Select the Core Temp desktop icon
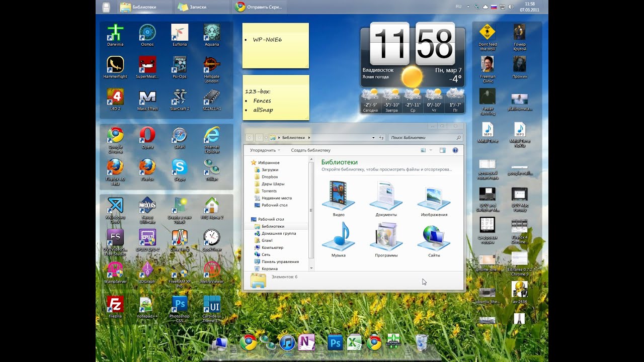644x362 pixels. [x=180, y=240]
